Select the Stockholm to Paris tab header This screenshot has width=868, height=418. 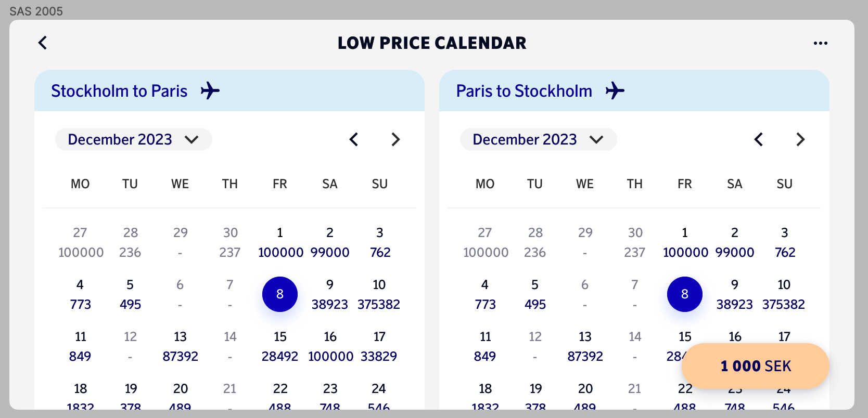pyautogui.click(x=119, y=91)
